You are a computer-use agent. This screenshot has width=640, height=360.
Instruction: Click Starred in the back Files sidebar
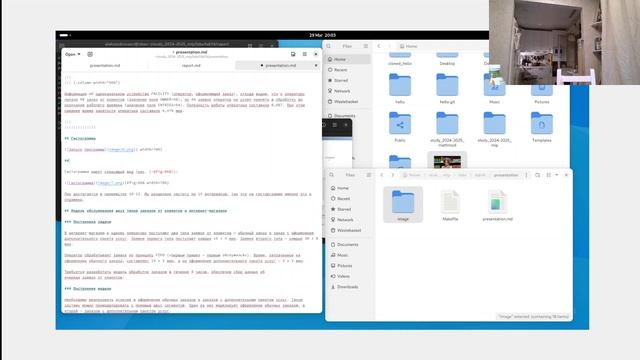347,80
